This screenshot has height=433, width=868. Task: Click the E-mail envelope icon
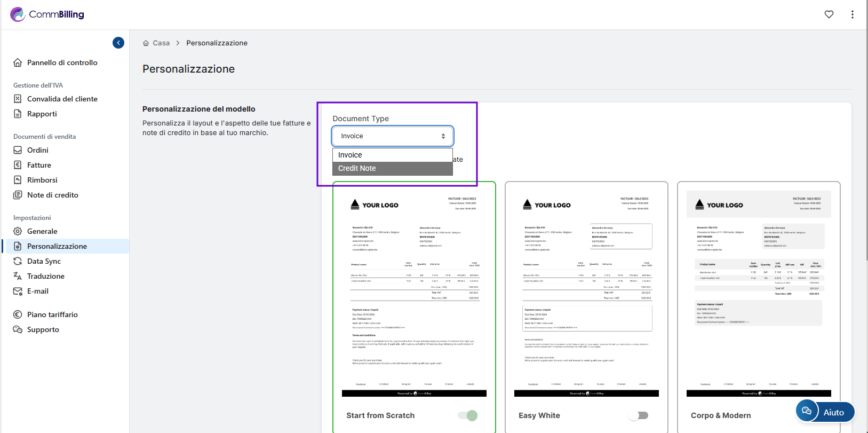coord(18,291)
